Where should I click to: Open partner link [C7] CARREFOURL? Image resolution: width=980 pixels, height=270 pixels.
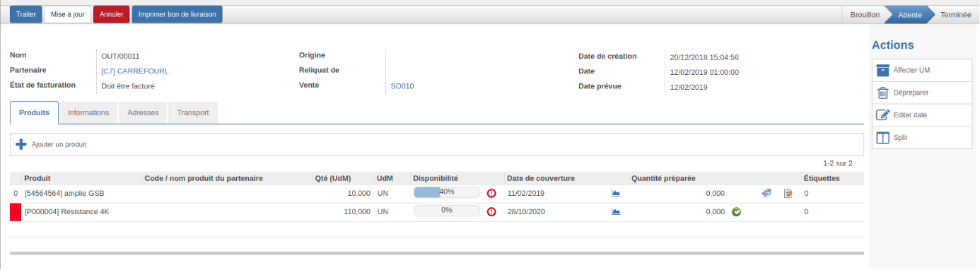[x=135, y=71]
